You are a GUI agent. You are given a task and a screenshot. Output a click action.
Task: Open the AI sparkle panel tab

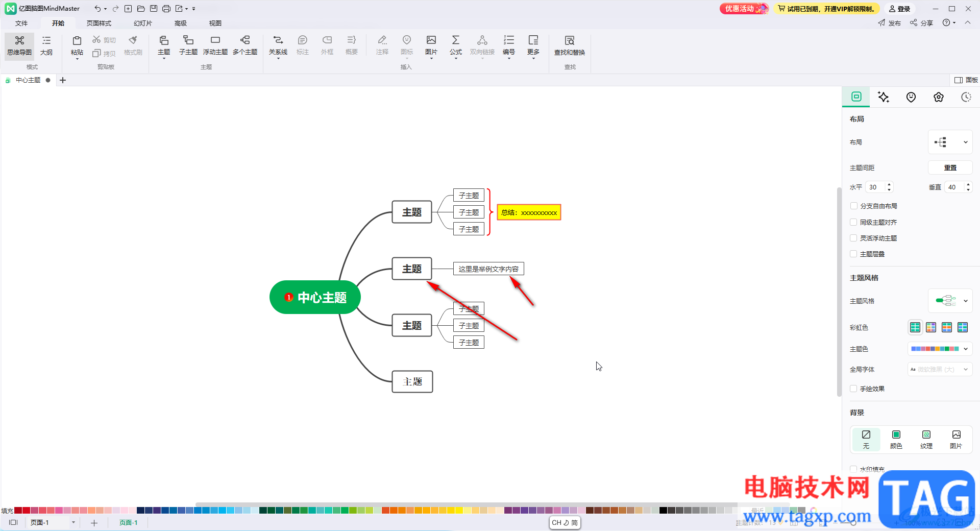[x=884, y=97]
